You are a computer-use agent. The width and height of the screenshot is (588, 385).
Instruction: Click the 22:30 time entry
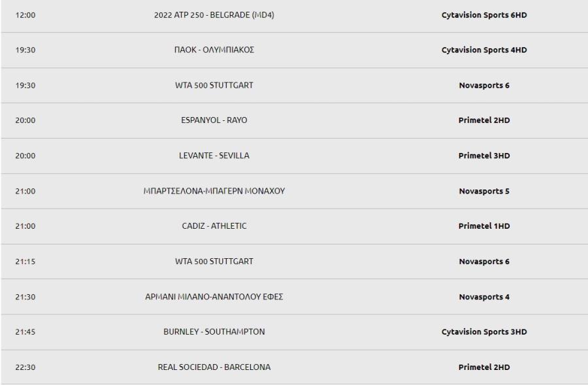(25, 367)
